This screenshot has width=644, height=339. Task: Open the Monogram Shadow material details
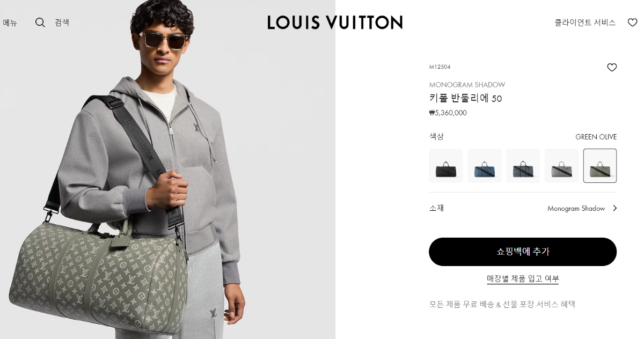click(x=576, y=208)
